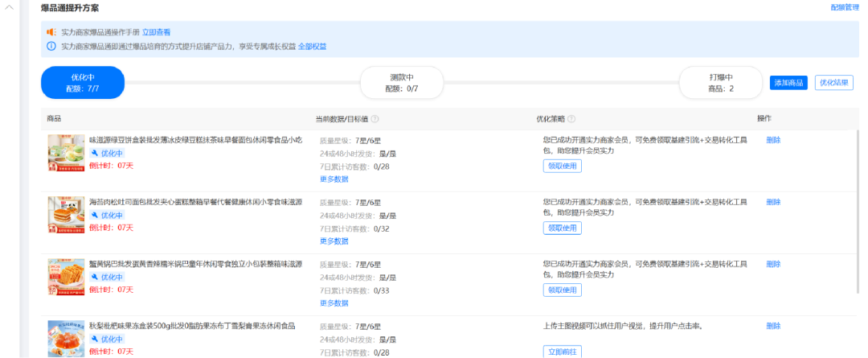868x358 pixels.
Task: Open the mung bean cake product thumbnail
Action: click(x=66, y=152)
